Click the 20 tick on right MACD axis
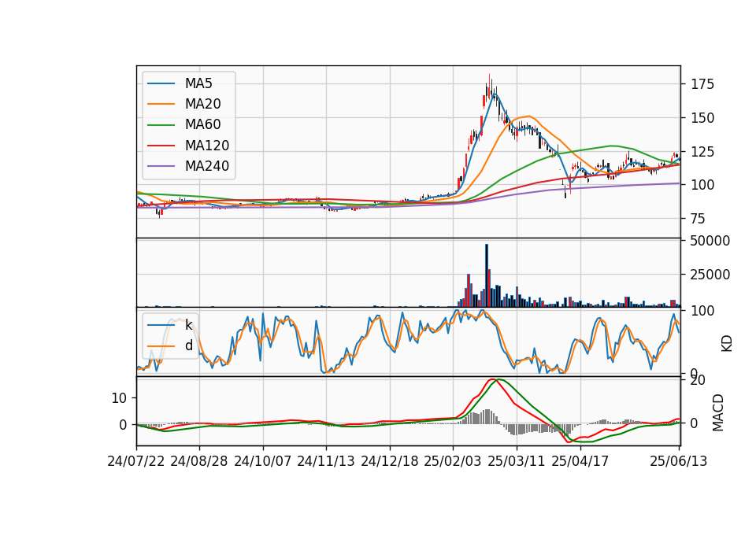 point(699,380)
